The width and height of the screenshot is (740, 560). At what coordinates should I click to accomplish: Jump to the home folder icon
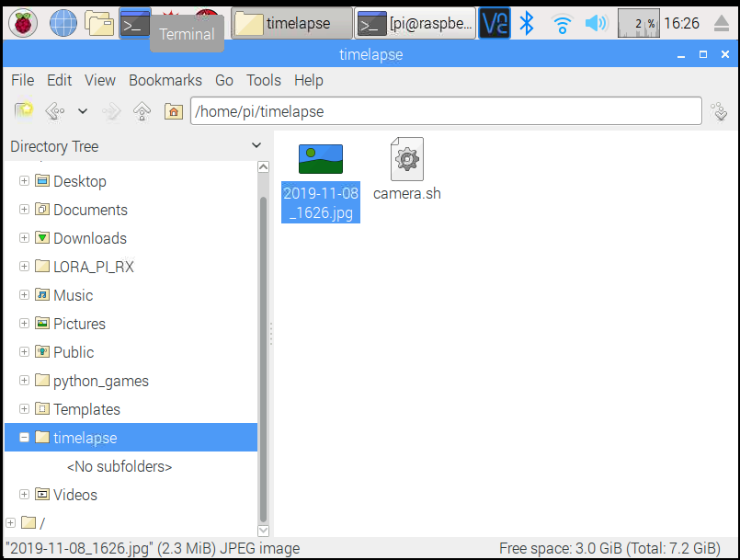[x=173, y=111]
